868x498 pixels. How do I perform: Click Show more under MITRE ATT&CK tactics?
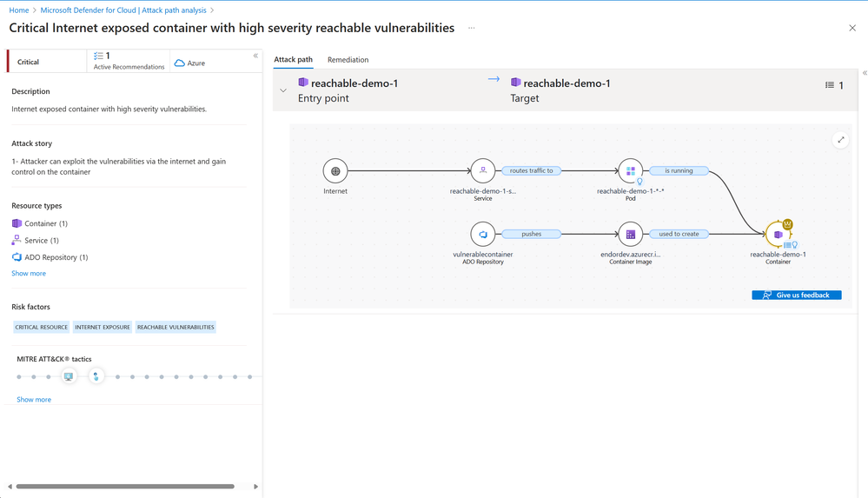[x=34, y=400]
